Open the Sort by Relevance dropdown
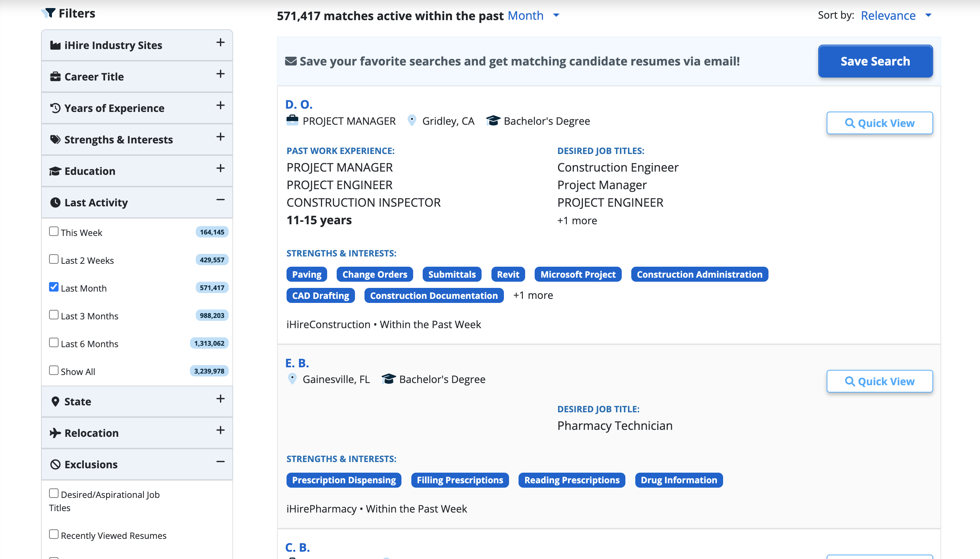This screenshot has width=980, height=559. coord(896,15)
